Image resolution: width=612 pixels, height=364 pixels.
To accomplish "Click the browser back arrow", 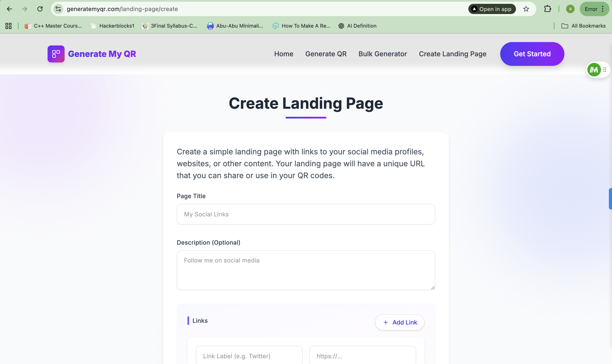I will click(x=9, y=9).
